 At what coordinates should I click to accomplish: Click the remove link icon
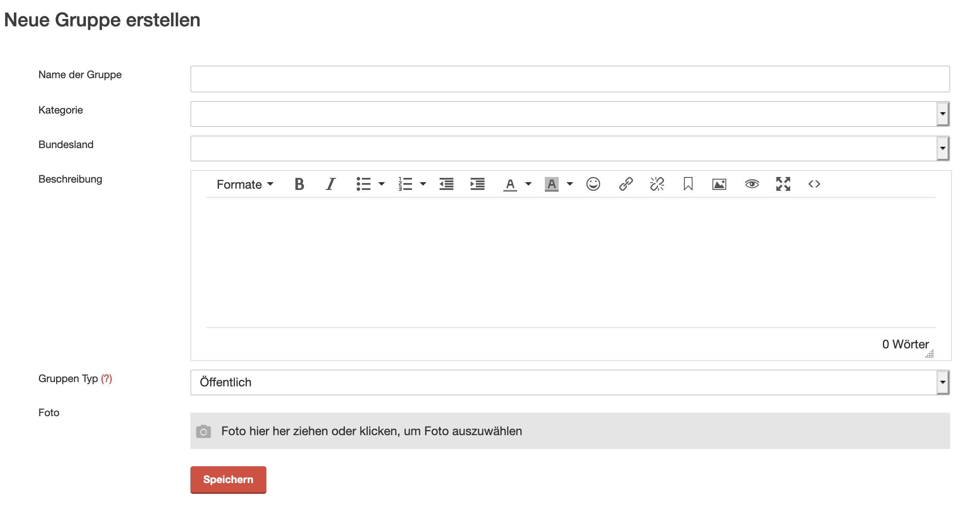pos(657,184)
